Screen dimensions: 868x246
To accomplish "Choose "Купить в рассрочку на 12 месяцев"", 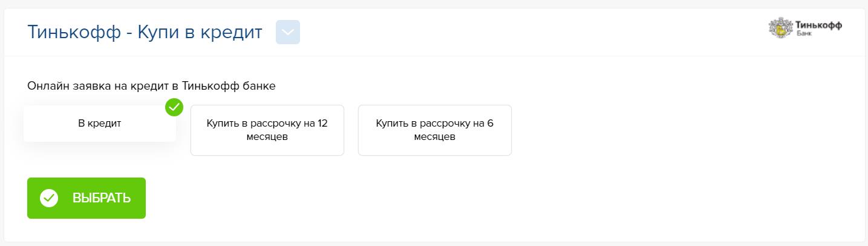I will point(267,130).
